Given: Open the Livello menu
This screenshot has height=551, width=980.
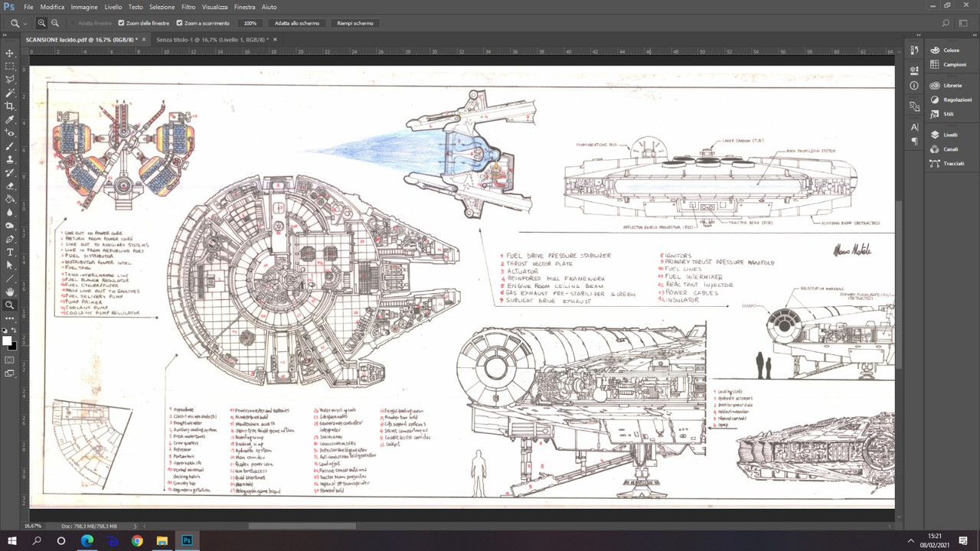Looking at the screenshot, I should click(113, 7).
